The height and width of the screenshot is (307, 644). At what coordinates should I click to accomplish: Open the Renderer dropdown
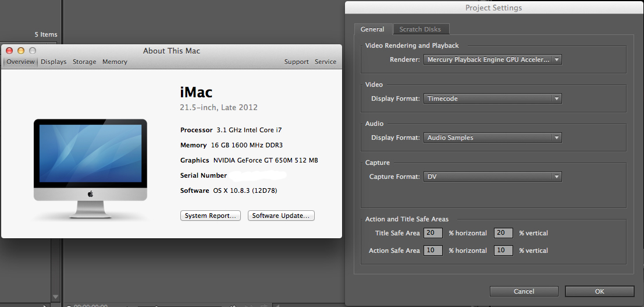pos(492,59)
